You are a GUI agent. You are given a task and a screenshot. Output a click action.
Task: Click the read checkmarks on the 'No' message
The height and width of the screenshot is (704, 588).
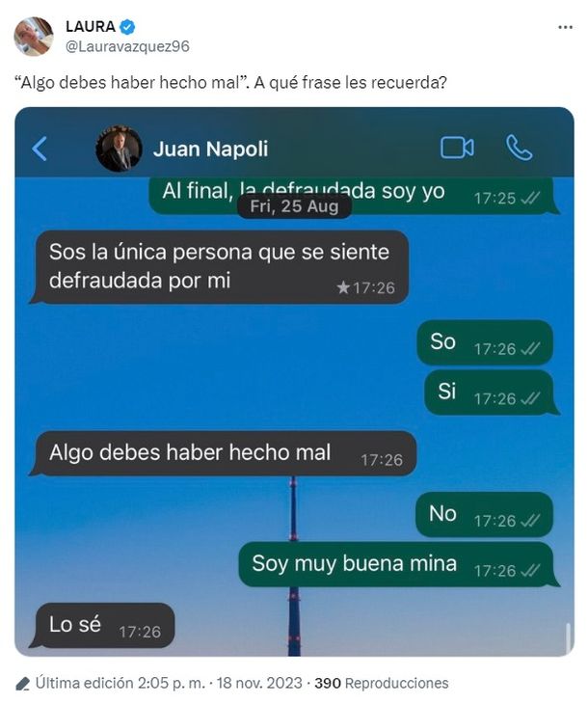coord(530,521)
